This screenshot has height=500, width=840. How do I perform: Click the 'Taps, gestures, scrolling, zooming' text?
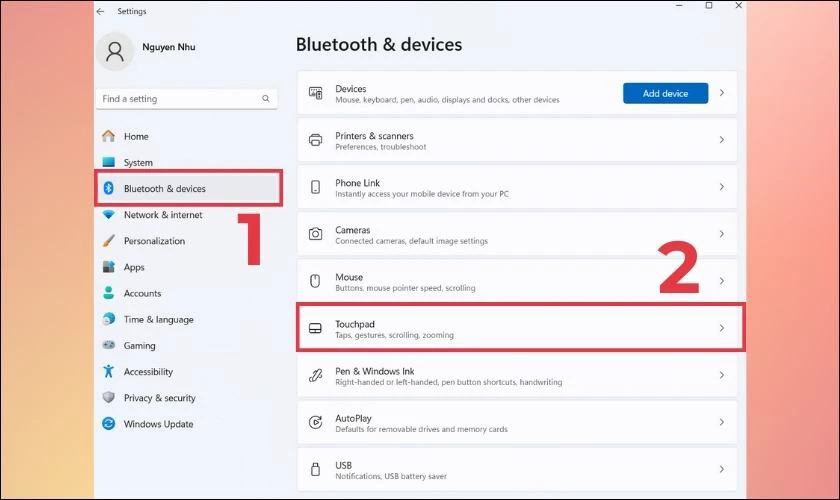(394, 335)
